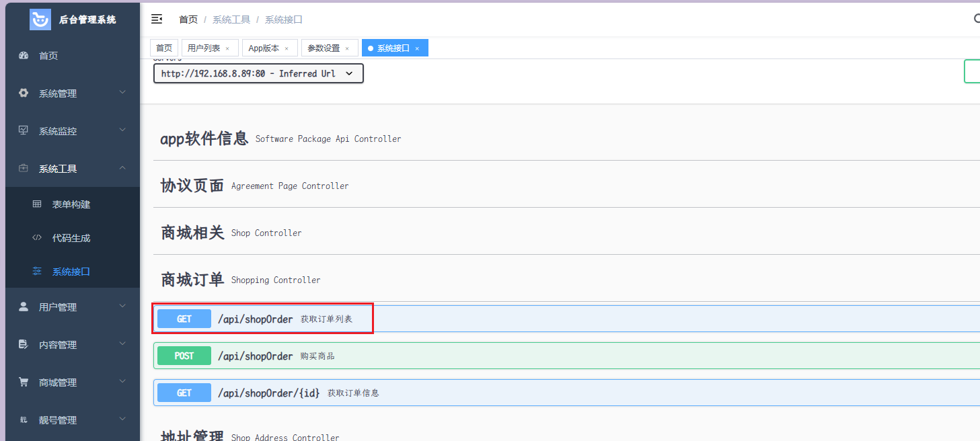
Task: Expand the 靓号管理 menu chevron
Action: tap(122, 419)
